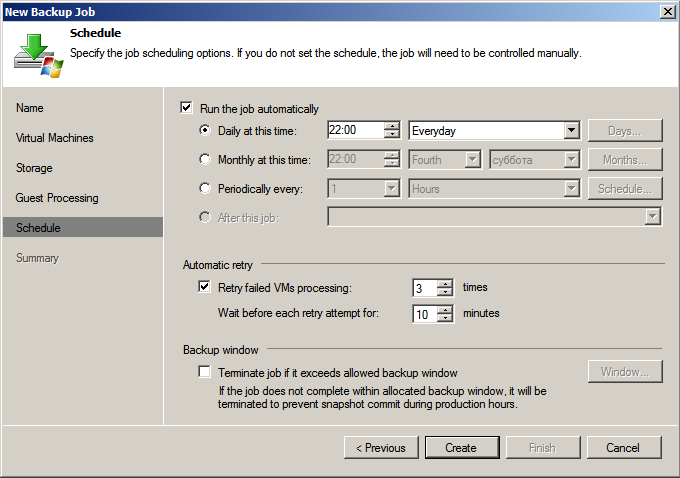Uncheck Run the job automatically
680x478 pixels.
(x=186, y=109)
